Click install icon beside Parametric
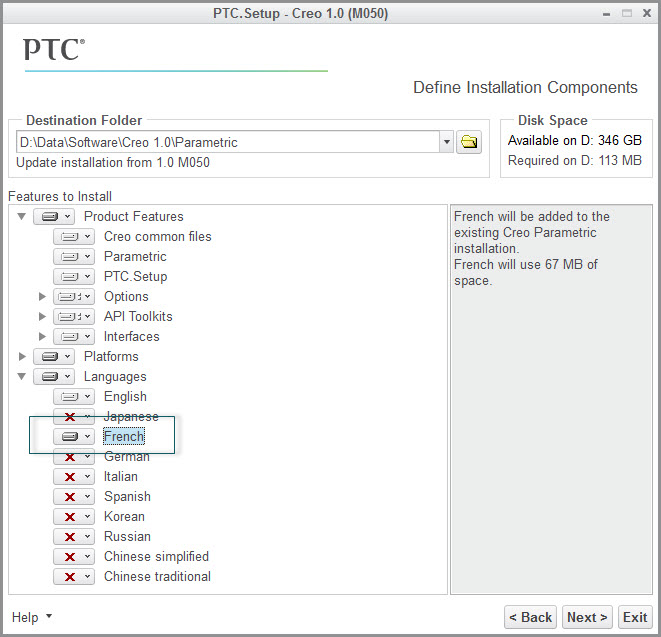661x637 pixels. [x=70, y=256]
